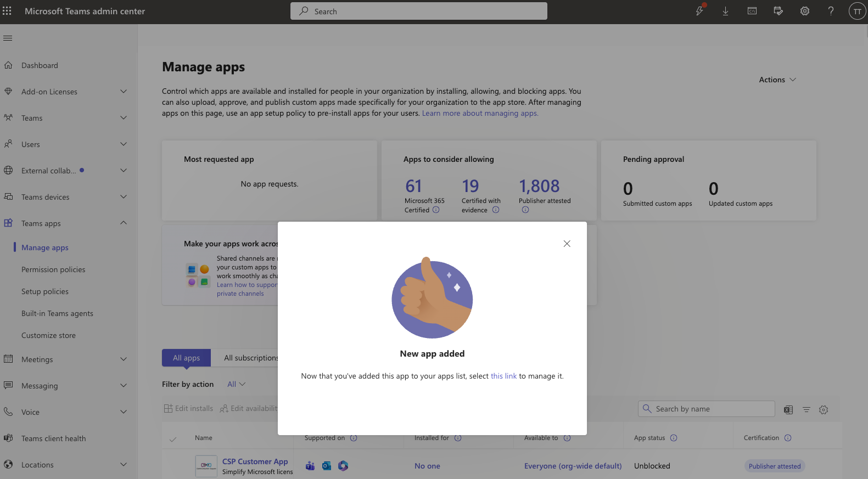Open the column settings gear icon
This screenshot has height=479, width=868.
click(824, 410)
